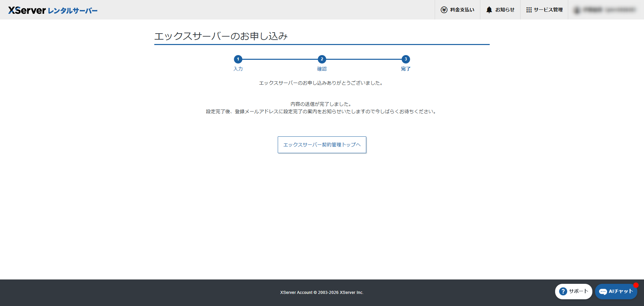Image resolution: width=644 pixels, height=306 pixels.
Task: Click the chat bubble icon on AIチャット
Action: point(603,292)
